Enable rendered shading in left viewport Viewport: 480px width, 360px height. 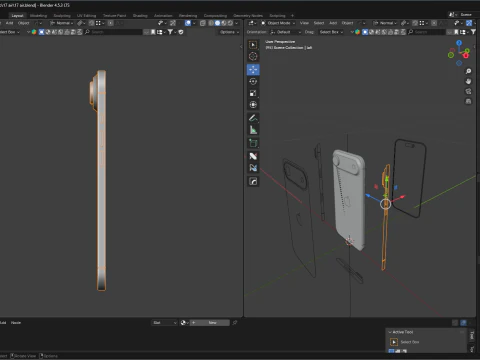point(230,23)
